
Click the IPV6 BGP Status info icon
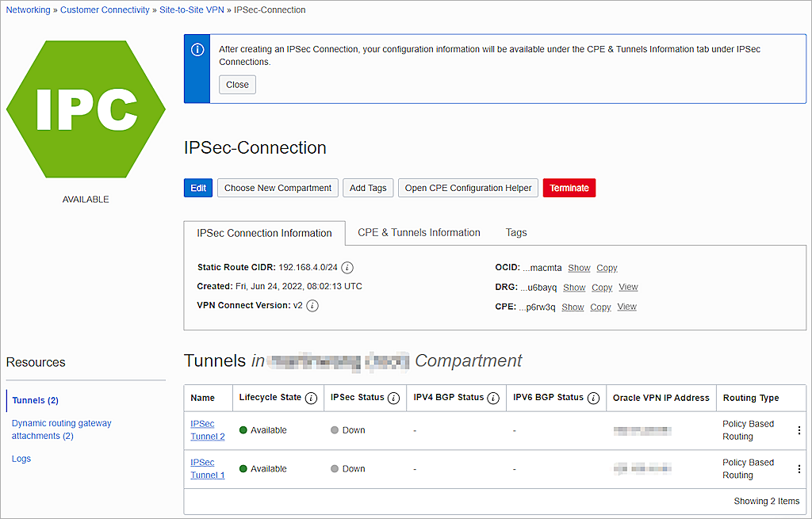[593, 398]
